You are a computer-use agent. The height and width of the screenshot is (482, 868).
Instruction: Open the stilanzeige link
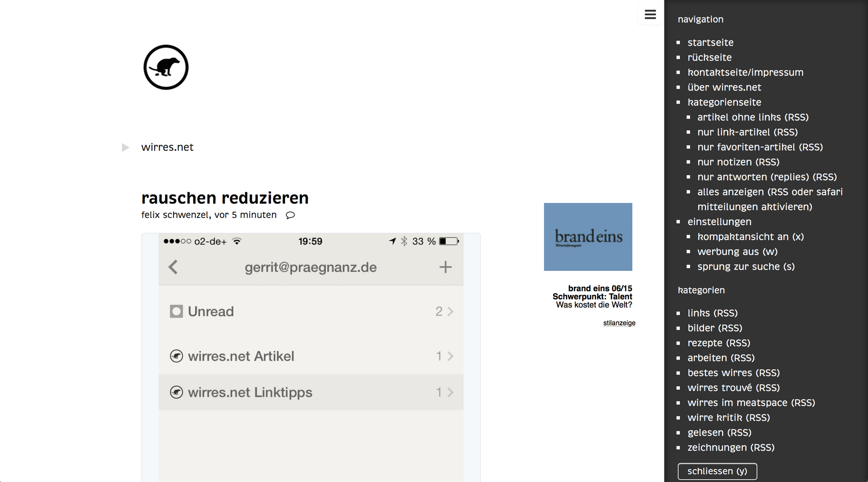pos(619,323)
